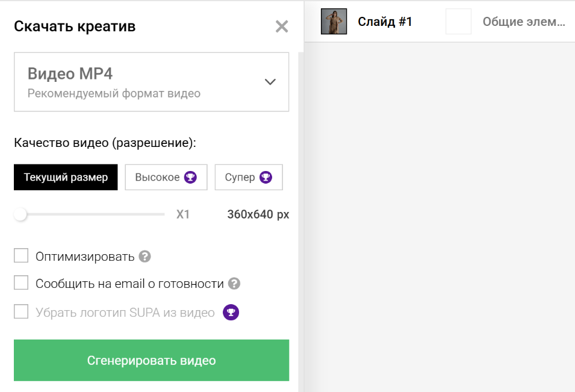Viewport: 575px width, 392px height.
Task: Click the blank Общие элементы thumbnail
Action: pos(458,22)
